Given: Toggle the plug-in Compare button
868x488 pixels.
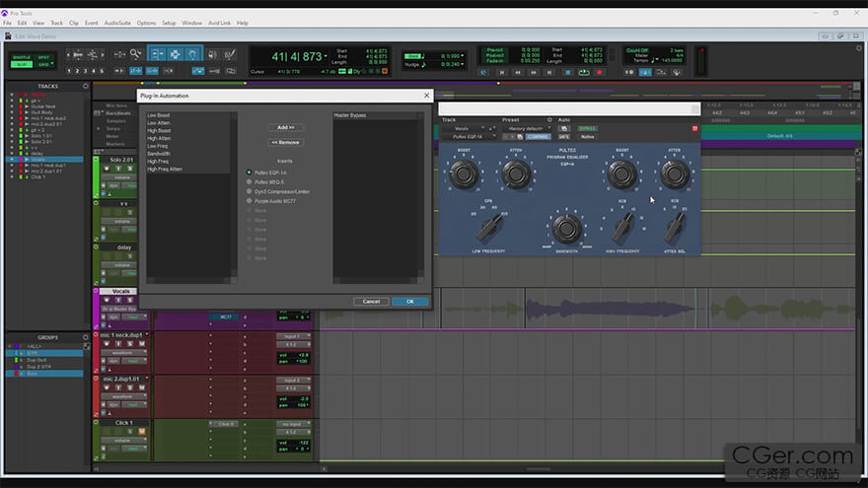Looking at the screenshot, I should pos(539,137).
